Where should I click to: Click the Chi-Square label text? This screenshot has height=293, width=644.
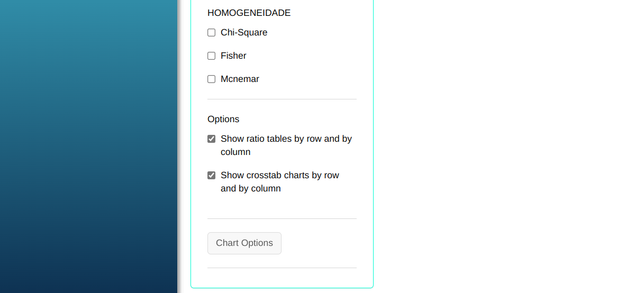pos(244,33)
